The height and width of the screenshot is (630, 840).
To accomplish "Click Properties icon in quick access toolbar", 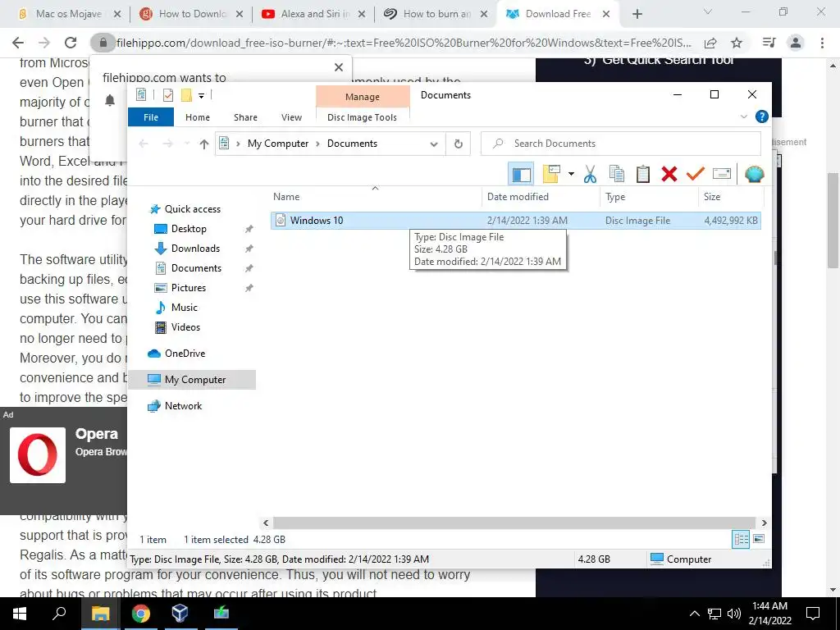I will coord(168,95).
